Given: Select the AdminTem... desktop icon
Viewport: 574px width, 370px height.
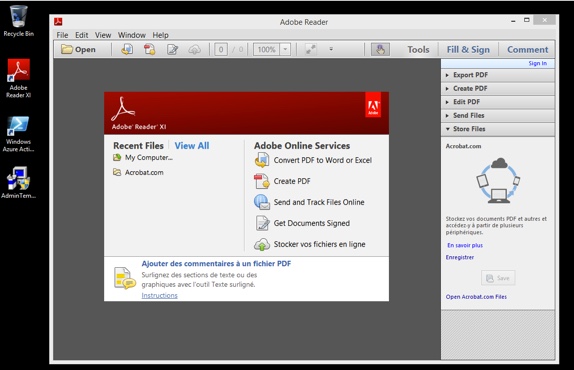Looking at the screenshot, I should click(18, 183).
